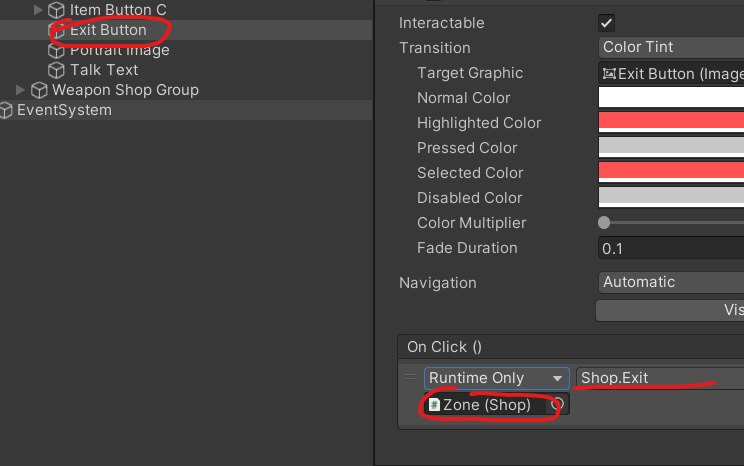Click the EventSystem cube icon

coord(7,110)
